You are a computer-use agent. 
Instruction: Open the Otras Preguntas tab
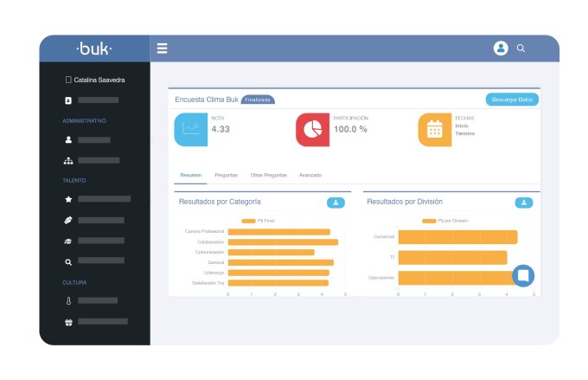tap(269, 175)
